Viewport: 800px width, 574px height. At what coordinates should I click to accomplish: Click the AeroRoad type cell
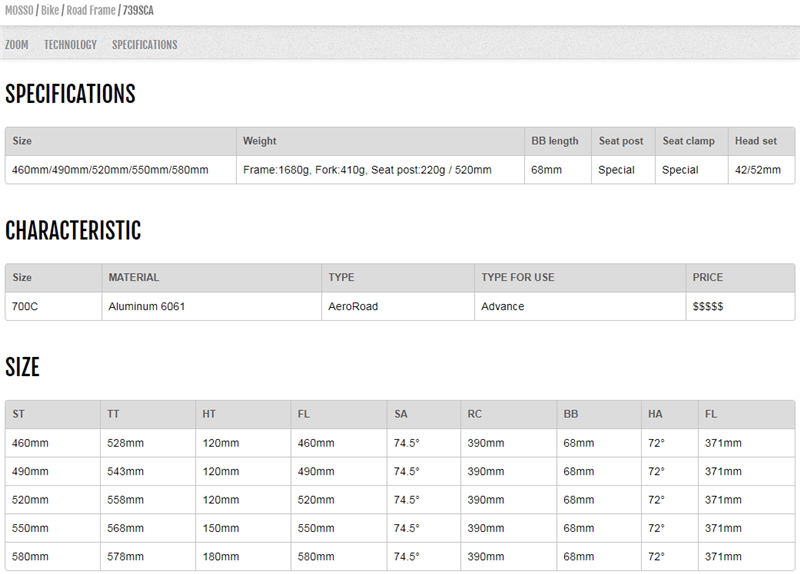point(398,306)
